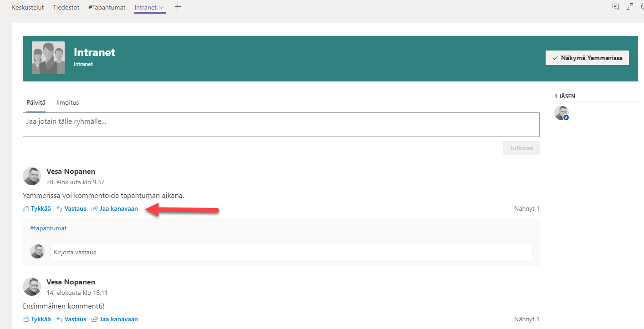Click the member avatar under 1 JÄSEN
This screenshot has width=644, height=329.
(x=561, y=113)
